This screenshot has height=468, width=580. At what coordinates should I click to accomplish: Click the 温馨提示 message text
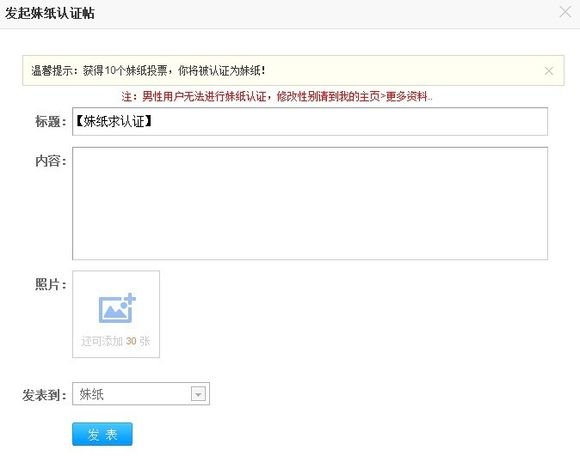point(148,71)
